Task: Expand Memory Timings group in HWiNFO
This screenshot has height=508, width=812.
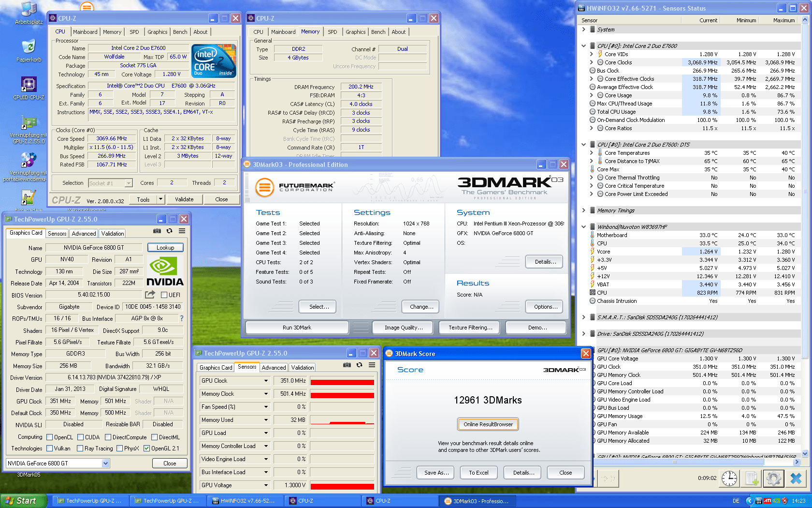Action: pos(583,210)
